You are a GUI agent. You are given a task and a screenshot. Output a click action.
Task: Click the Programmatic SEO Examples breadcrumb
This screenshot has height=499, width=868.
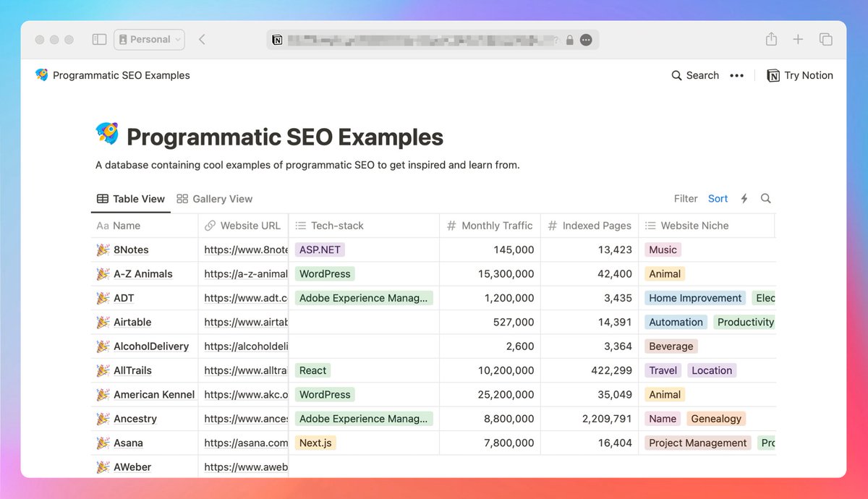[113, 75]
